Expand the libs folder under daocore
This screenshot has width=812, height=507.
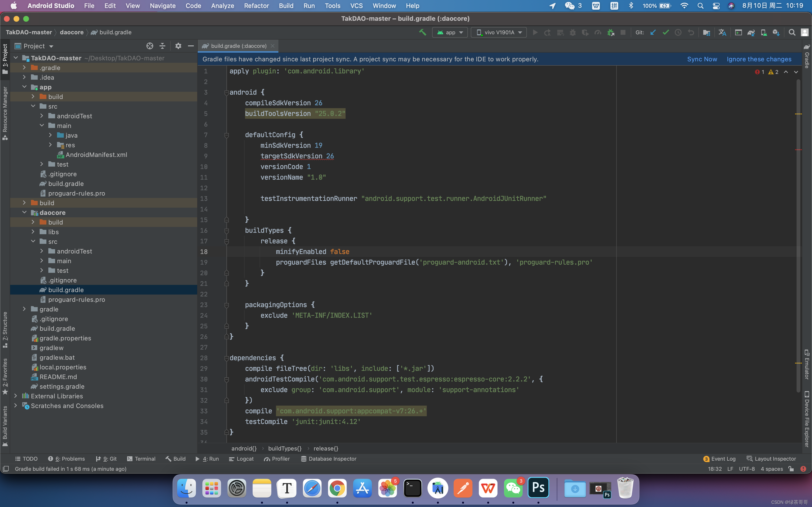[x=33, y=232]
